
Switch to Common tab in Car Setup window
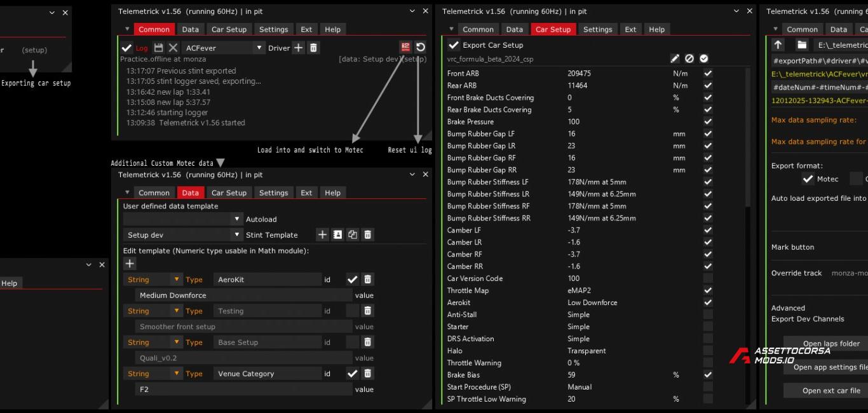pyautogui.click(x=478, y=29)
